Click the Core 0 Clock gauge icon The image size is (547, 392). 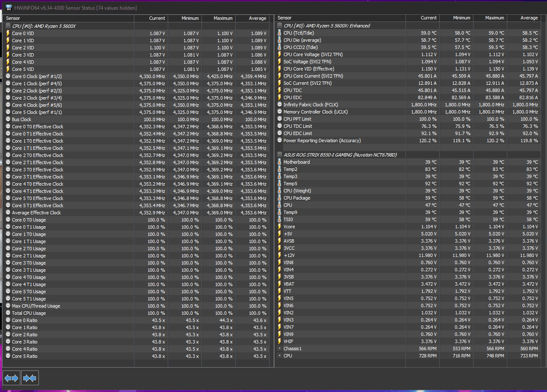pos(8,76)
